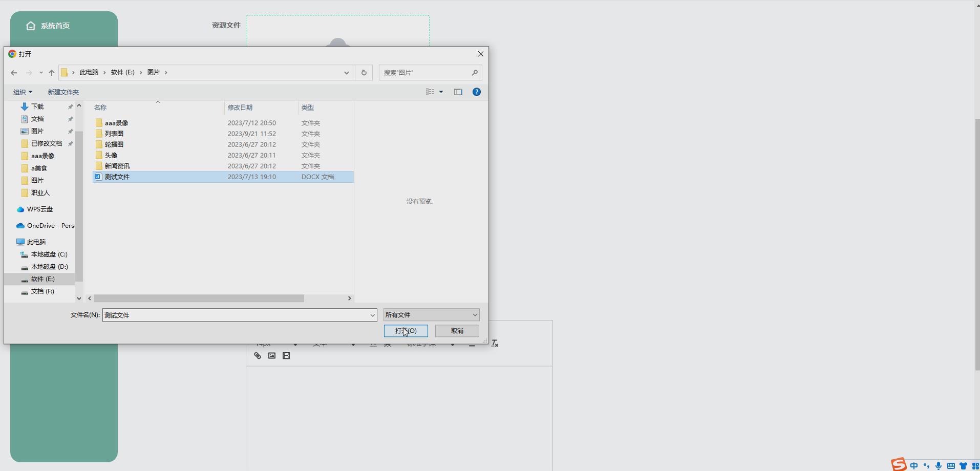
Task: Open 已修改文档 folder in sidebar
Action: point(46,143)
